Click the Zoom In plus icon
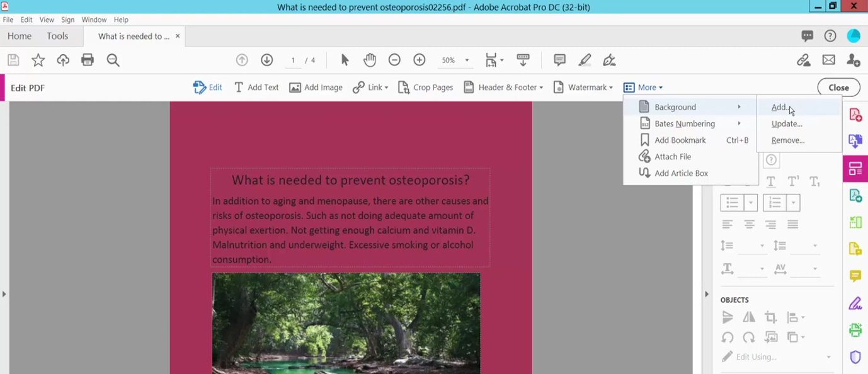The image size is (868, 374). (420, 60)
